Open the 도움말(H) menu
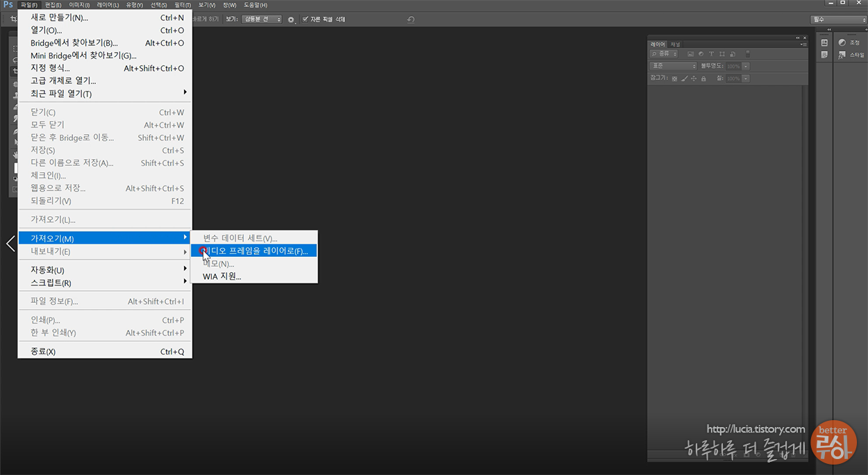The width and height of the screenshot is (868, 475). [256, 6]
